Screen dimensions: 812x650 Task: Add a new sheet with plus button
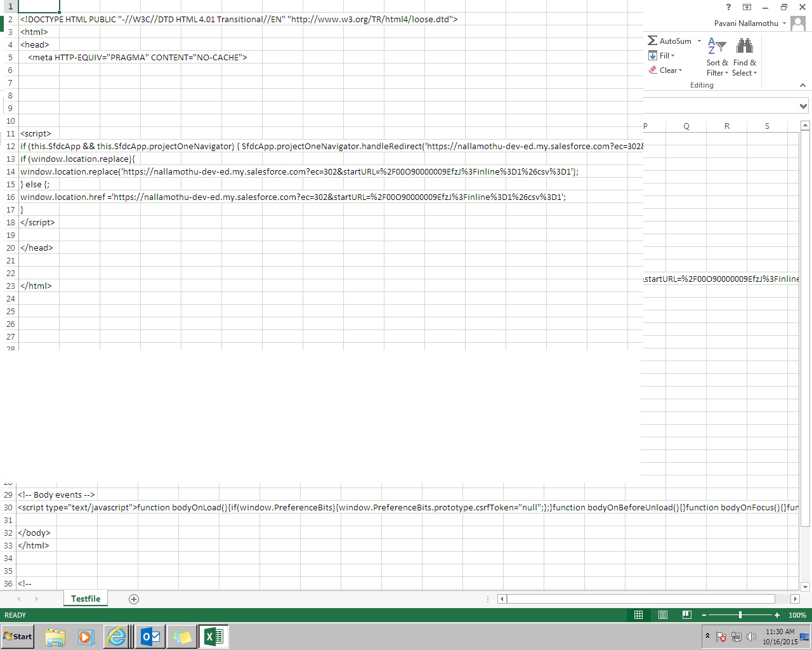point(134,599)
